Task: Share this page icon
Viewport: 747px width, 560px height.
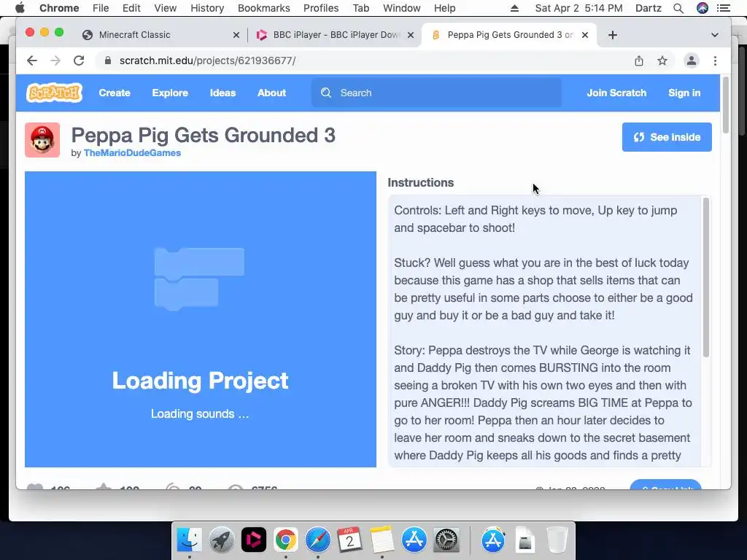Action: coord(639,61)
